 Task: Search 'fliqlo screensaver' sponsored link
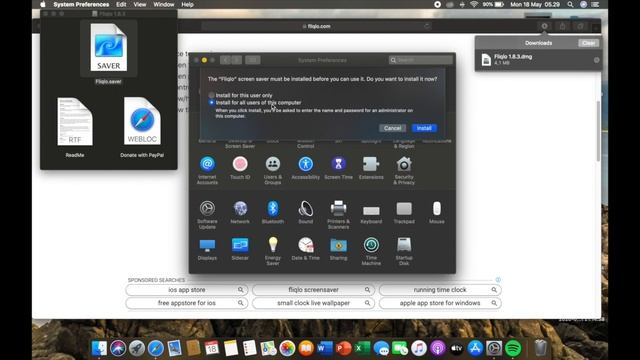pos(313,290)
